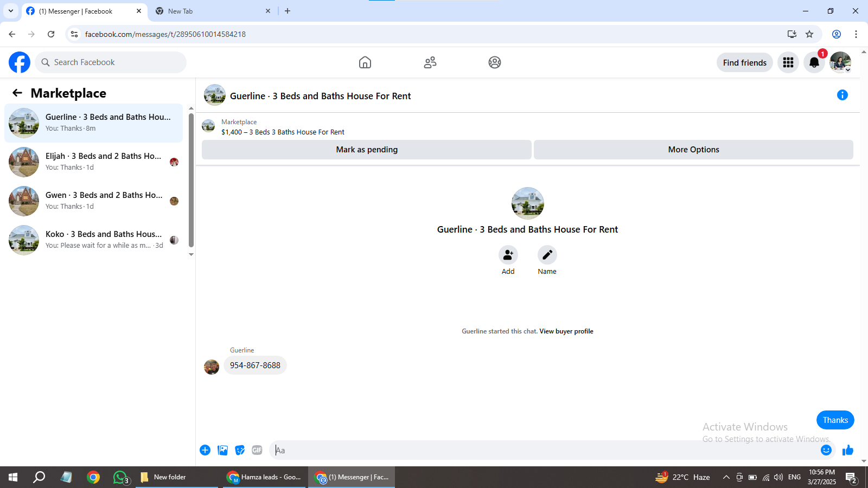Open the New folder taskbar window
Image resolution: width=868 pixels, height=488 pixels.
176,477
